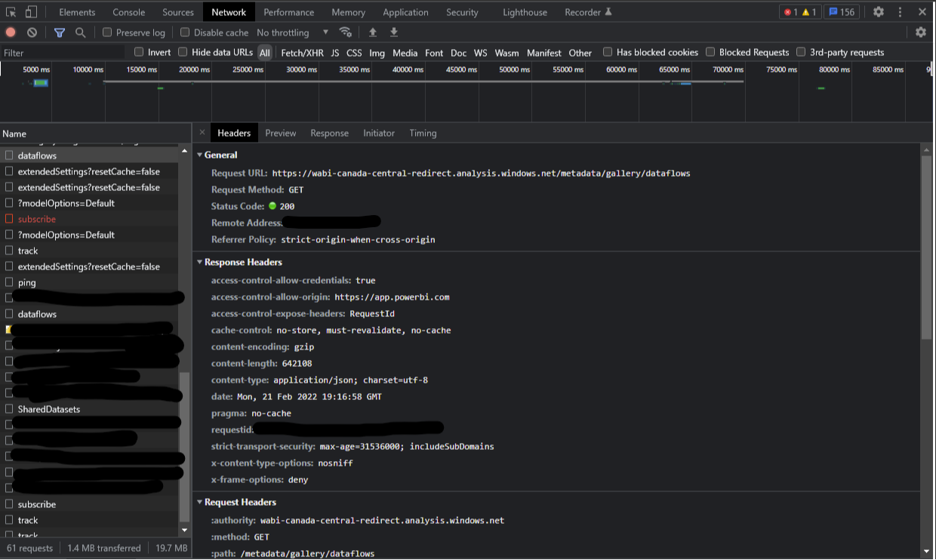Filter requests by Wasm type

coord(506,53)
